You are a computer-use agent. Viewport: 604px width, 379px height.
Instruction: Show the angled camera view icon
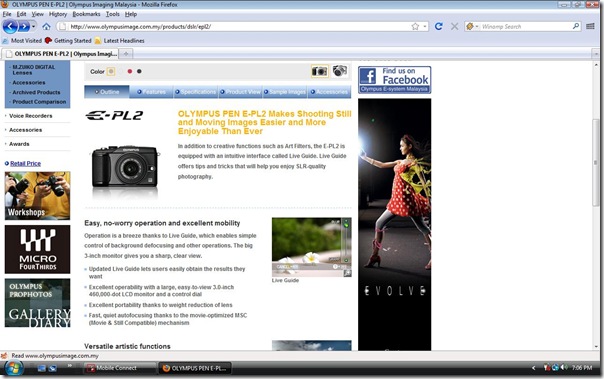340,71
